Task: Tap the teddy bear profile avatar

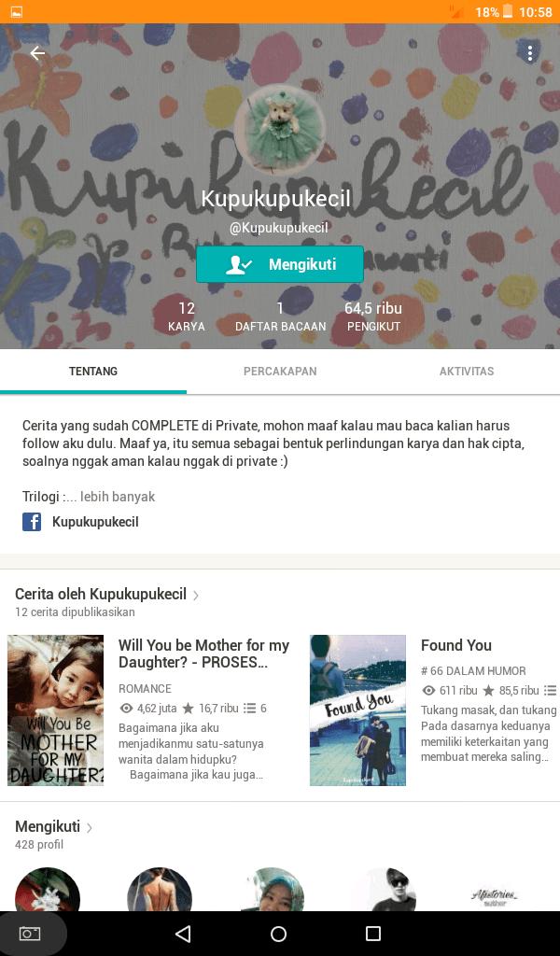Action: [x=280, y=131]
